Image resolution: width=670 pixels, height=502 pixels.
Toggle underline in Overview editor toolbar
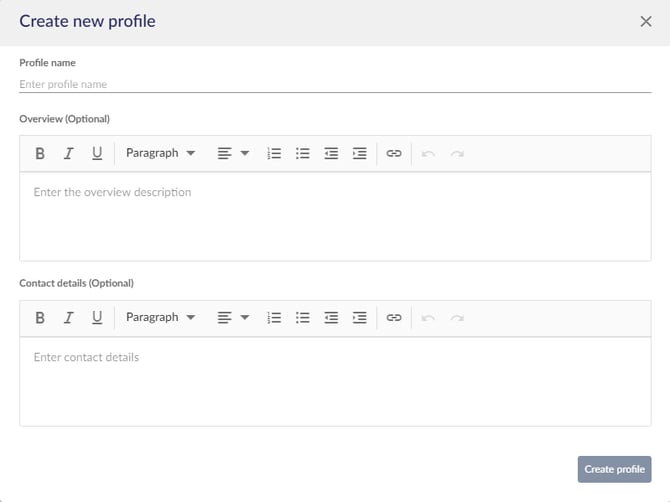[x=97, y=154]
